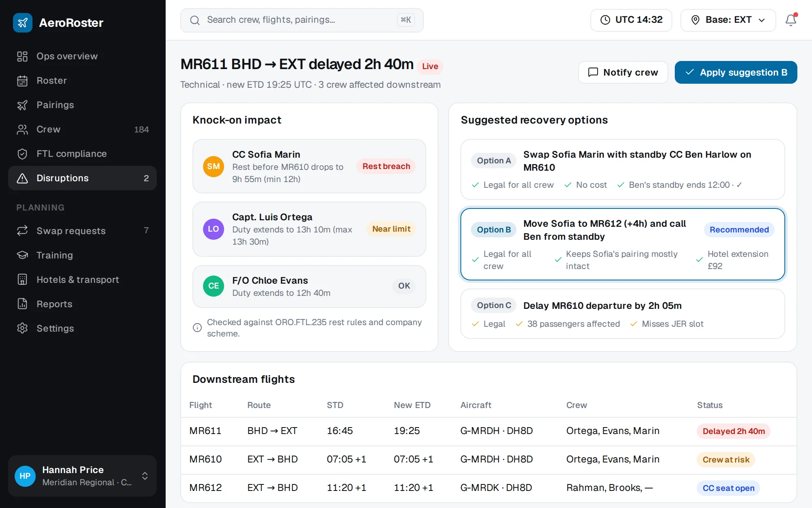Click the Training graduation cap icon

click(22, 255)
